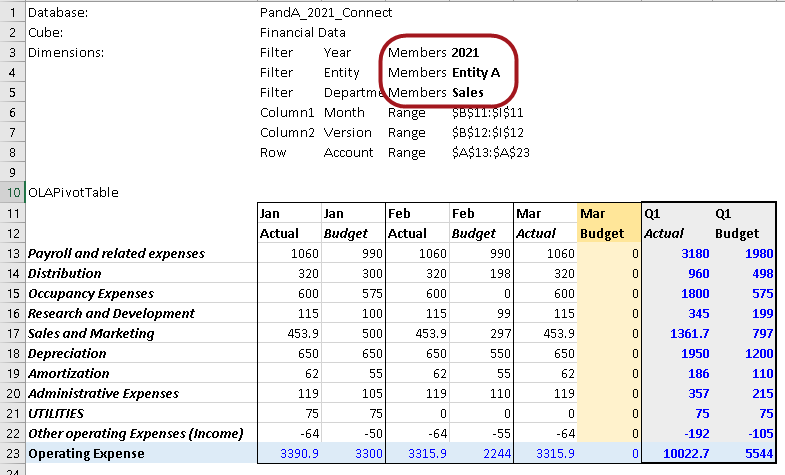Select the Year member 2021 cell
Image resolution: width=785 pixels, height=475 pixels.
click(465, 53)
